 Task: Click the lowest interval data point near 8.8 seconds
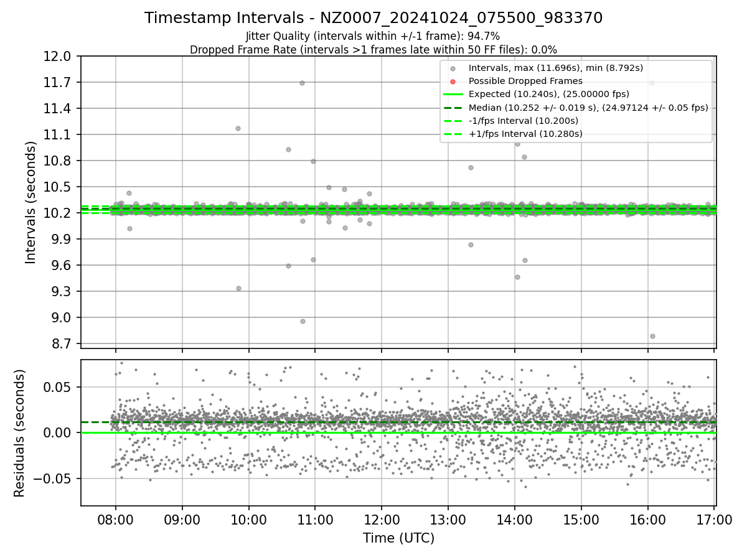[x=652, y=336]
